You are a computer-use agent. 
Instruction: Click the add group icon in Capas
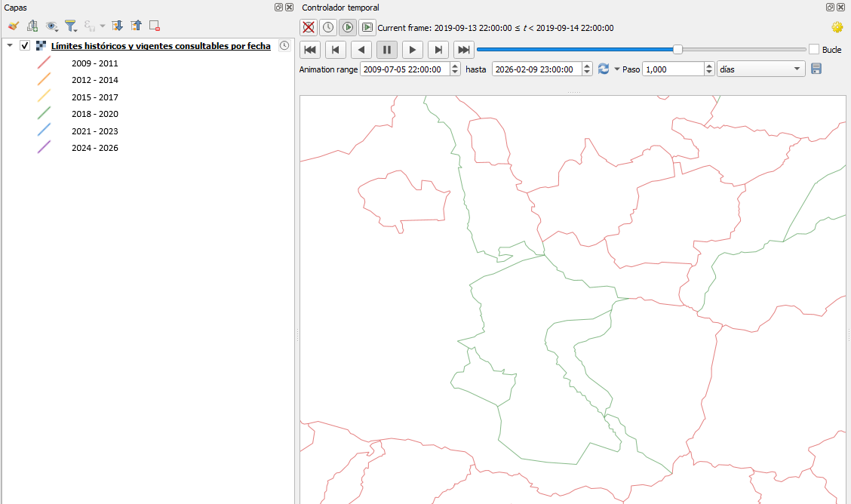[x=32, y=26]
